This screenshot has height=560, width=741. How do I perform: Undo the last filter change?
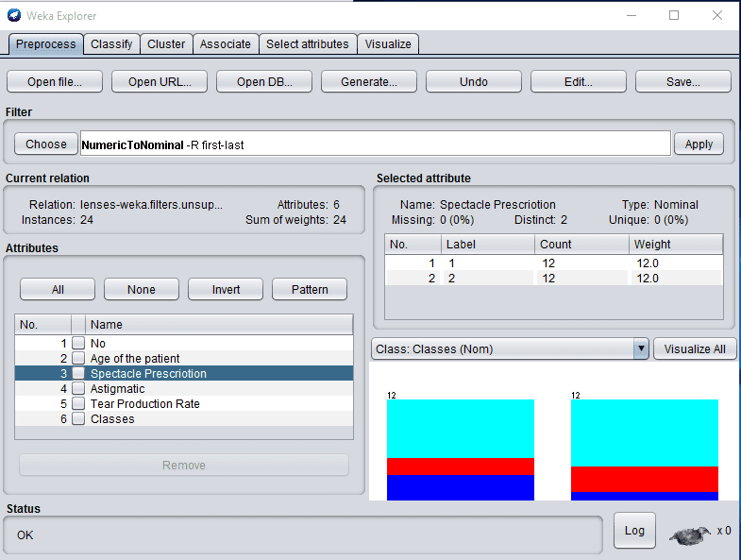(x=474, y=82)
